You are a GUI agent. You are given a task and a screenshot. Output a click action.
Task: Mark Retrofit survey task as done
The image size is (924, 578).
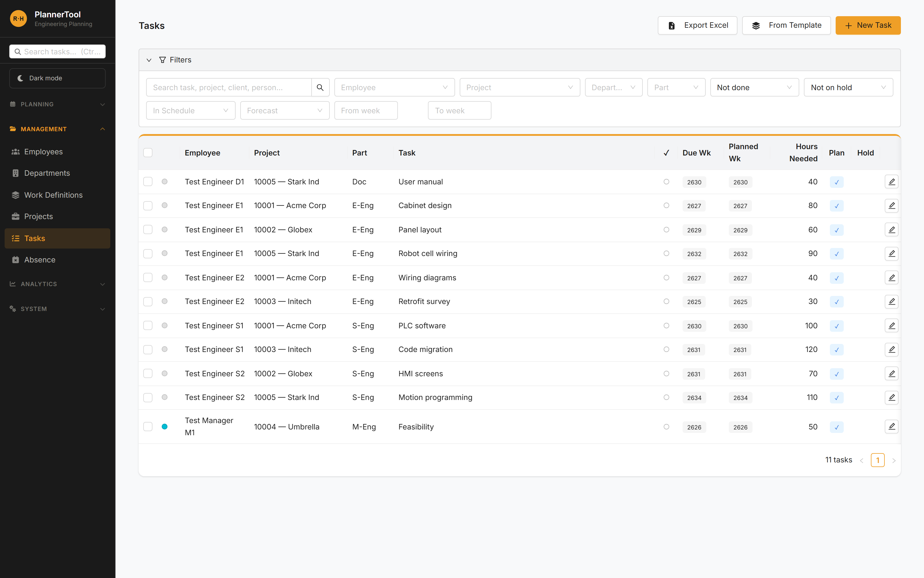pyautogui.click(x=666, y=302)
